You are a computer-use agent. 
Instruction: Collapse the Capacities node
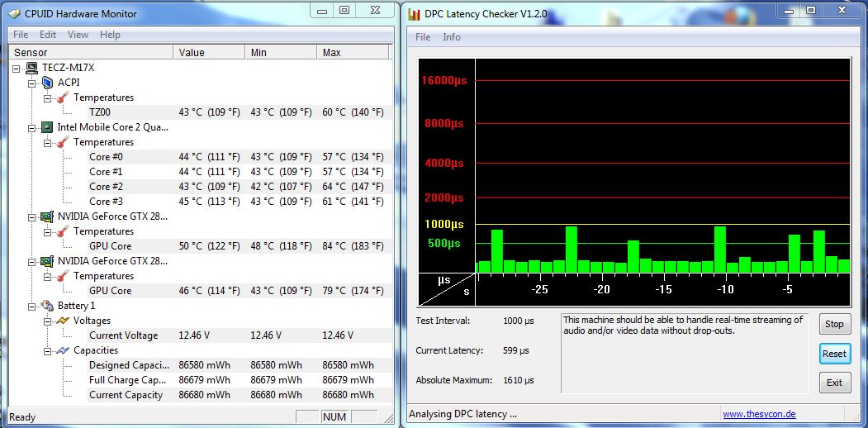click(47, 351)
